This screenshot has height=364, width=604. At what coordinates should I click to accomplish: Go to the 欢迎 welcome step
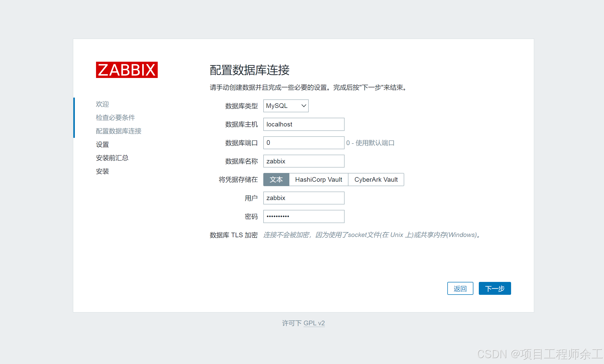[102, 104]
